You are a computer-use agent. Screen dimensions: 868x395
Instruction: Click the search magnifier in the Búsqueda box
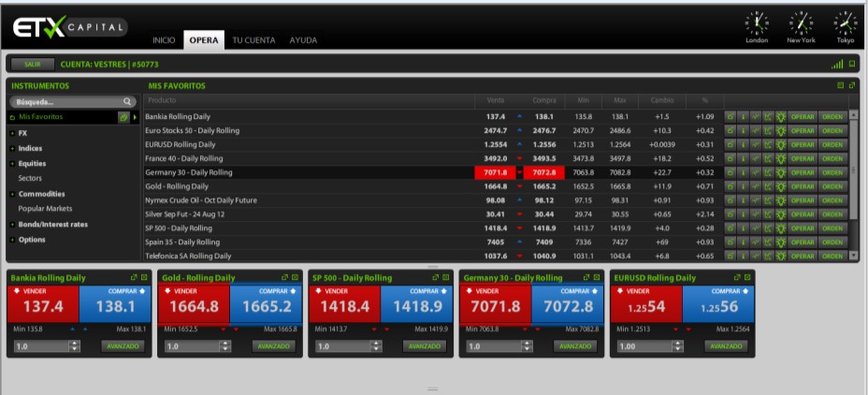coord(127,101)
